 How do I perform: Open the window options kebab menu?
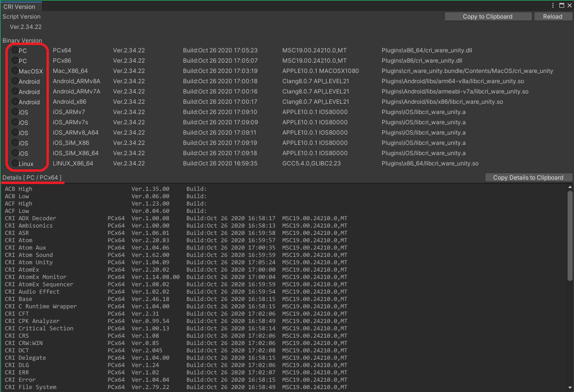tap(553, 6)
